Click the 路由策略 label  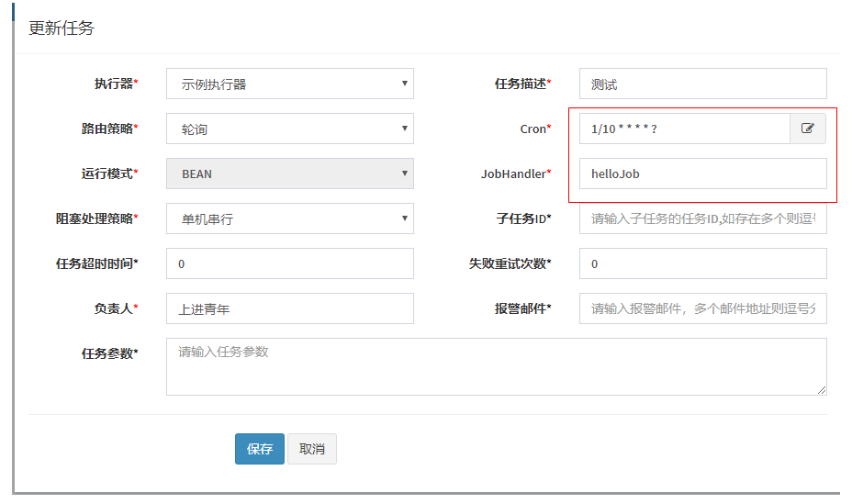coord(110,129)
